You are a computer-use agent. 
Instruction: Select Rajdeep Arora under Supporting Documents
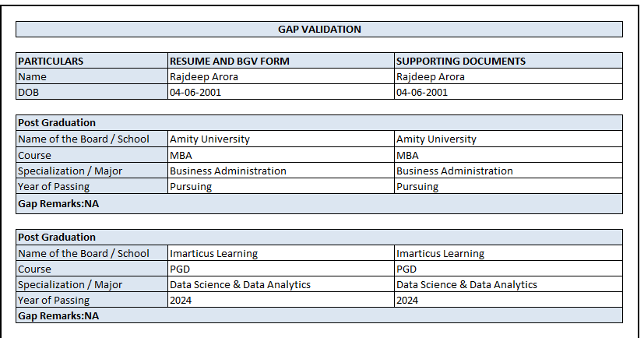click(x=509, y=76)
